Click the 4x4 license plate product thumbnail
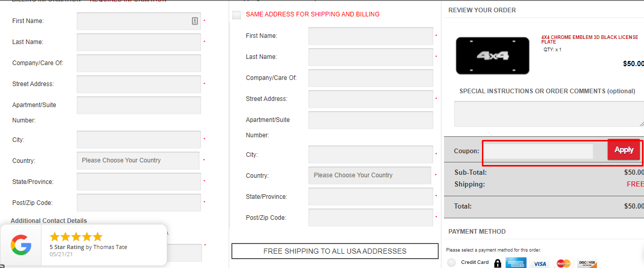This screenshot has height=268, width=644. tap(493, 56)
